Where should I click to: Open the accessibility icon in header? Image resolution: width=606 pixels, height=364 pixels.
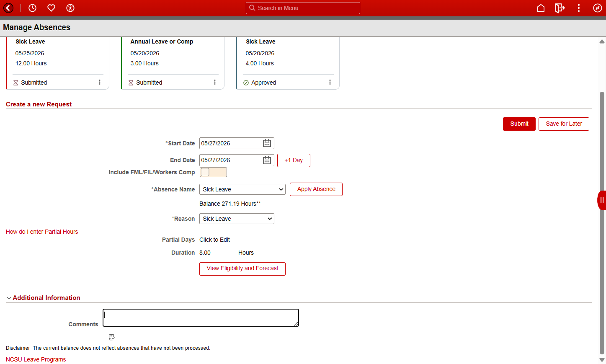[70, 8]
